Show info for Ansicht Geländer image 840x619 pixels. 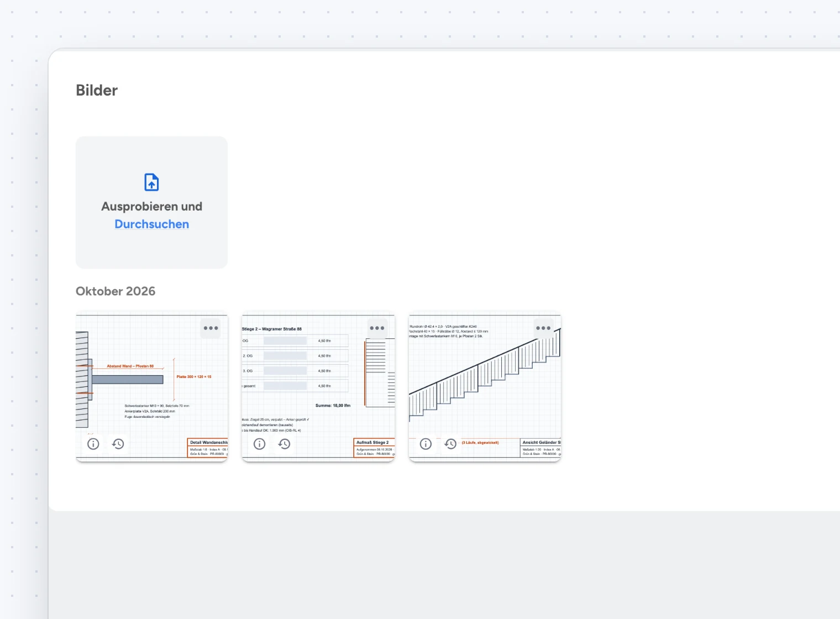pyautogui.click(x=426, y=444)
